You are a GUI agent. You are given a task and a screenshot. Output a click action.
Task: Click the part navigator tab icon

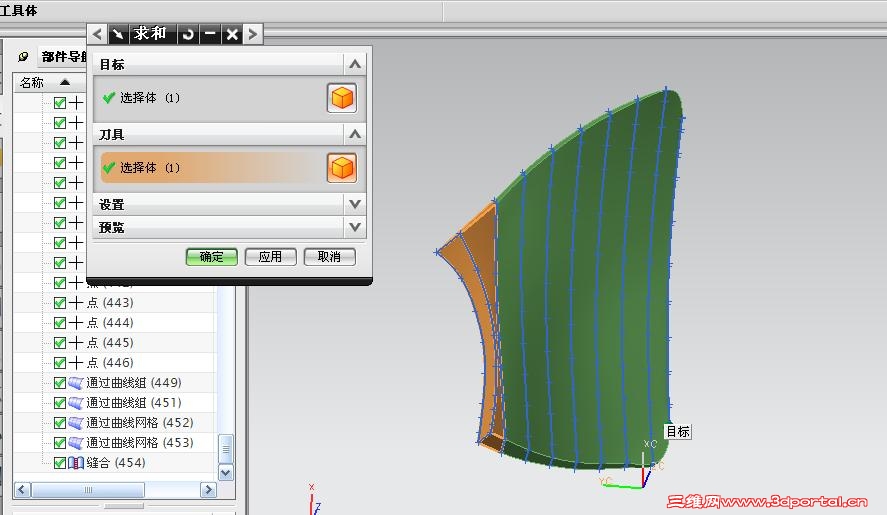pyautogui.click(x=23, y=57)
